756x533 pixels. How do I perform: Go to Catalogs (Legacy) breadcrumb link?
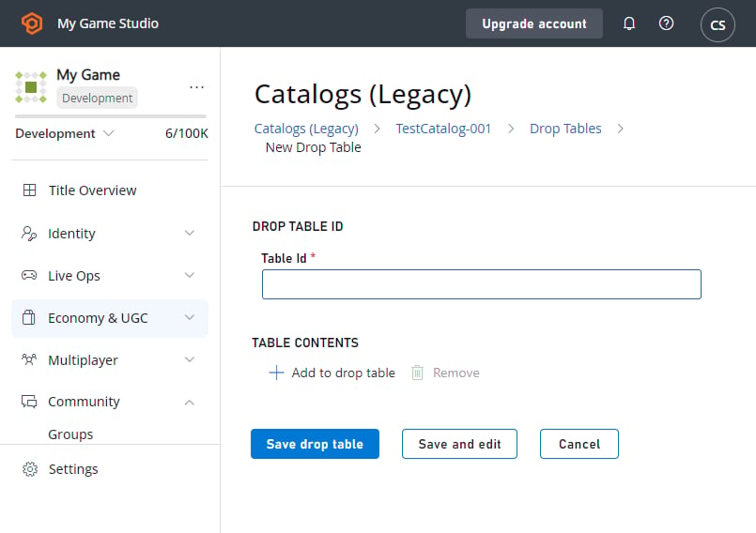click(x=306, y=129)
